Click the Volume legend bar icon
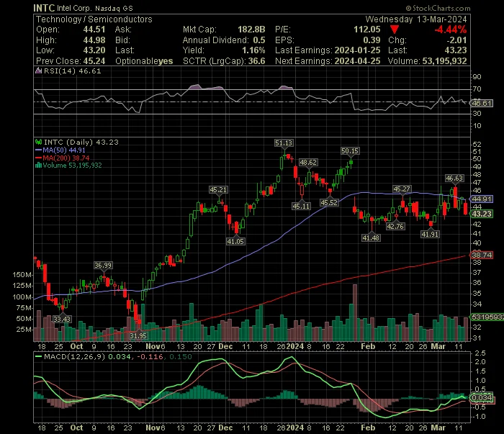 pyautogui.click(x=38, y=166)
